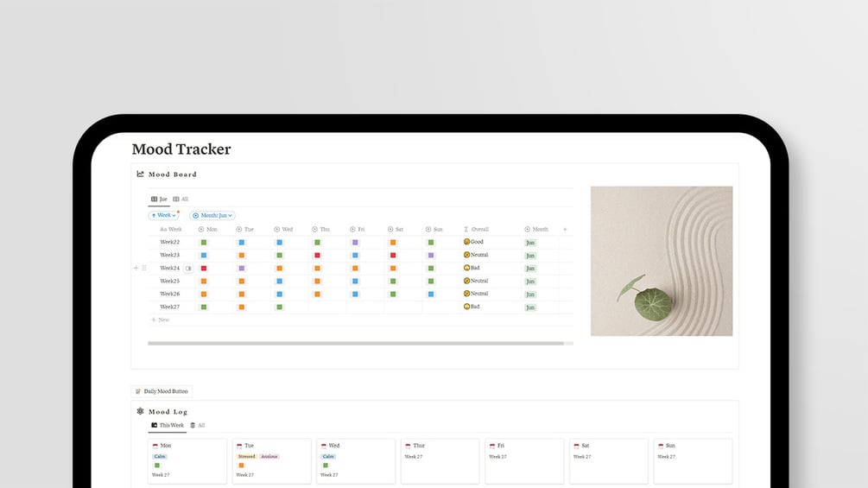
Task: Click the Daily Mood Button
Action: point(162,391)
